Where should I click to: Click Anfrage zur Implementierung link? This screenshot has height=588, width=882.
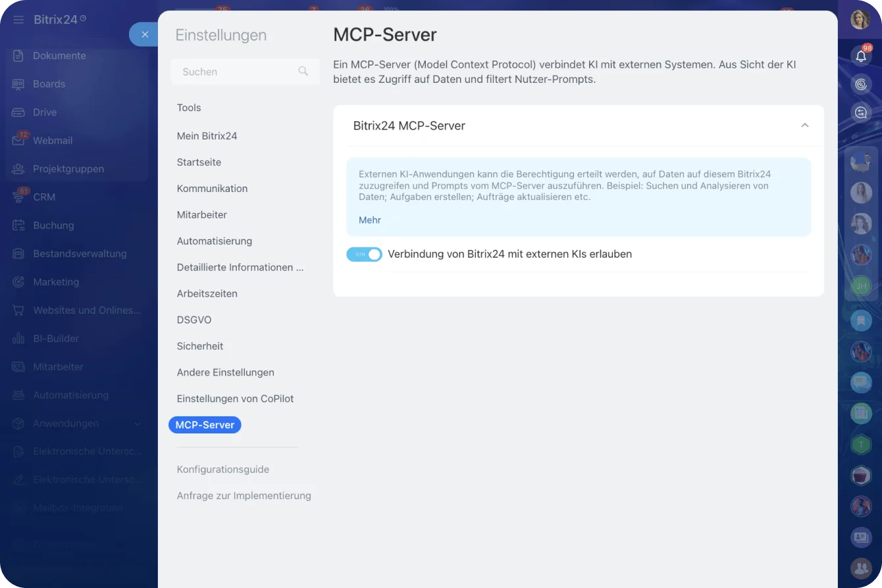tap(244, 496)
